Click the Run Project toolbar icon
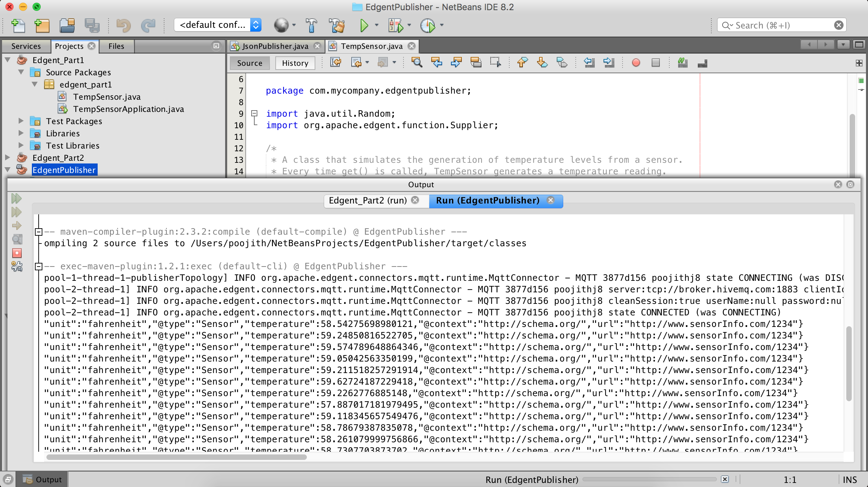868x487 pixels. 363,25
